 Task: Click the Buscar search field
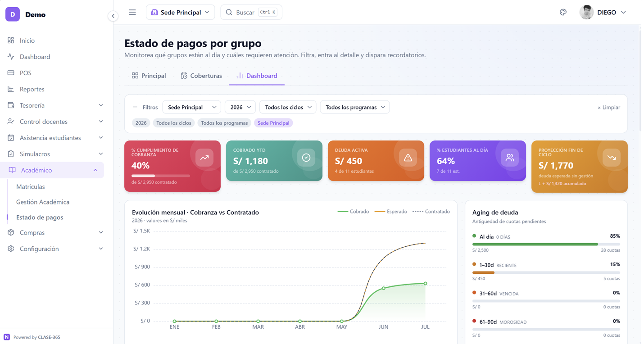251,12
